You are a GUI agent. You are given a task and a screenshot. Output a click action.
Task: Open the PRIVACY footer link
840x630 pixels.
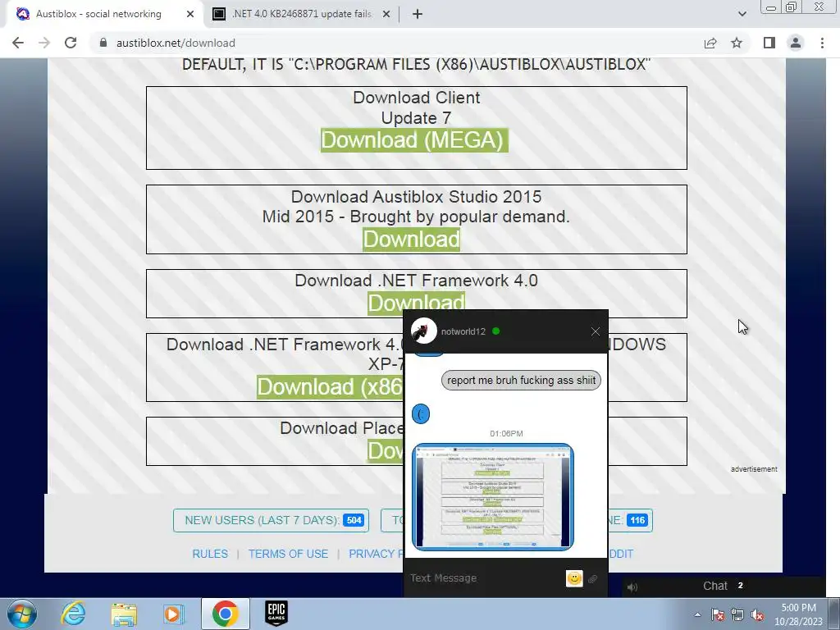tap(376, 554)
